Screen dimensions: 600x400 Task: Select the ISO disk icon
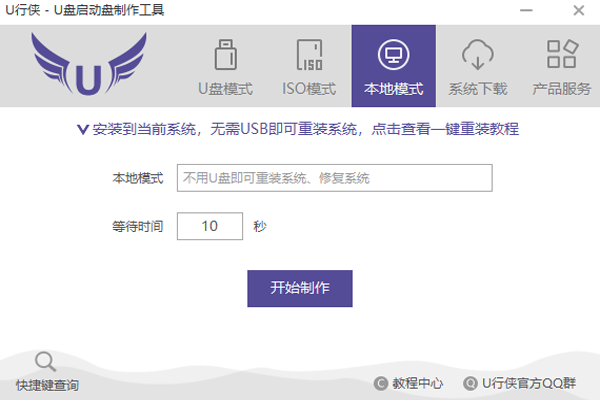click(309, 55)
